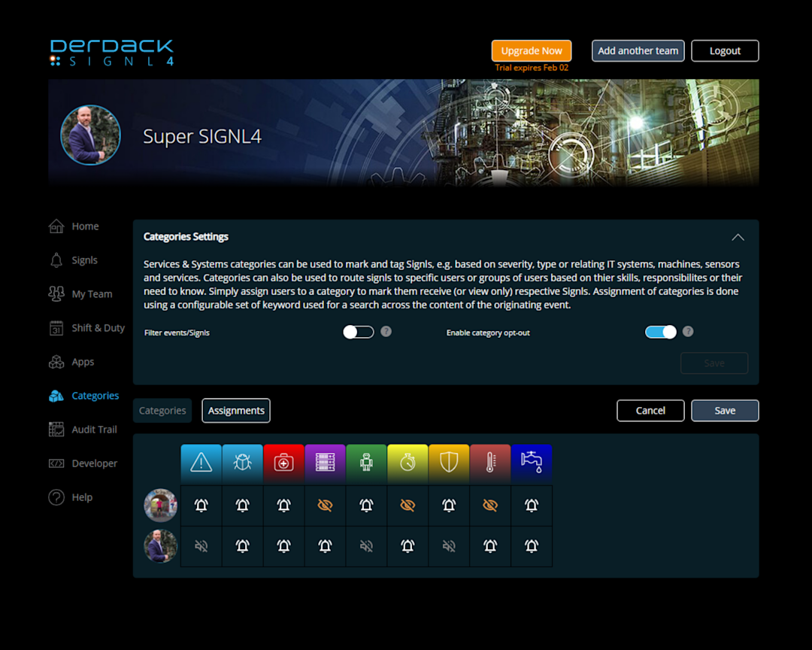Screen dimensions: 812x650
Task: Select the orange shield category icon
Action: [x=449, y=461]
